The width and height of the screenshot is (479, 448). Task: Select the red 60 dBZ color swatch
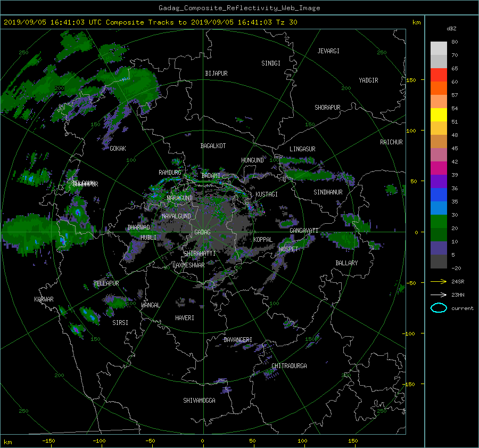[x=439, y=75]
